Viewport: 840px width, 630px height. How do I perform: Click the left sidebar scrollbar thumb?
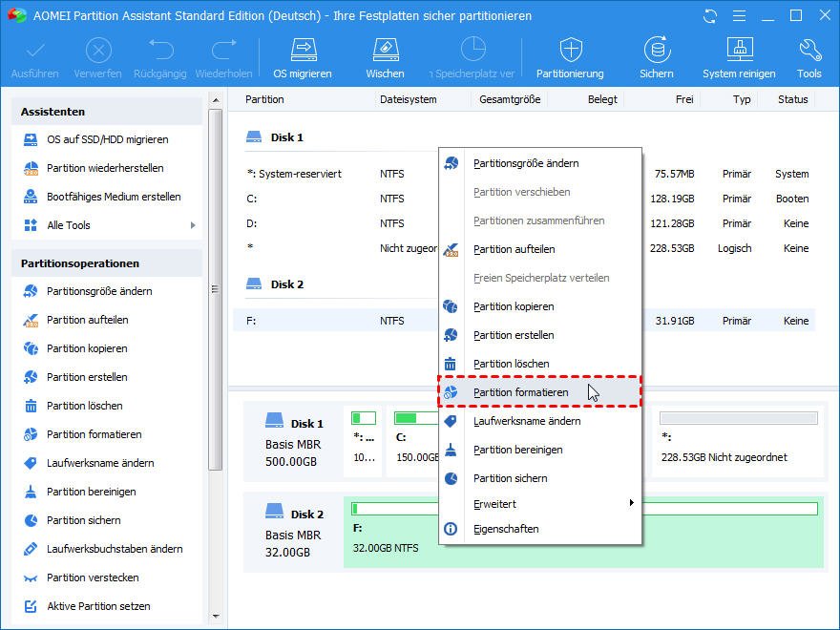click(x=216, y=289)
